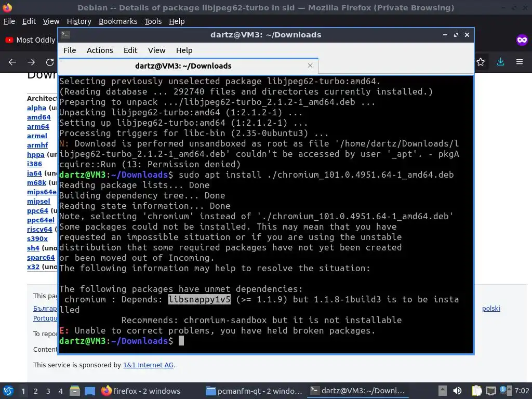Open the terminal View menu
Viewport: 532px width, 399px height.
[x=156, y=50]
